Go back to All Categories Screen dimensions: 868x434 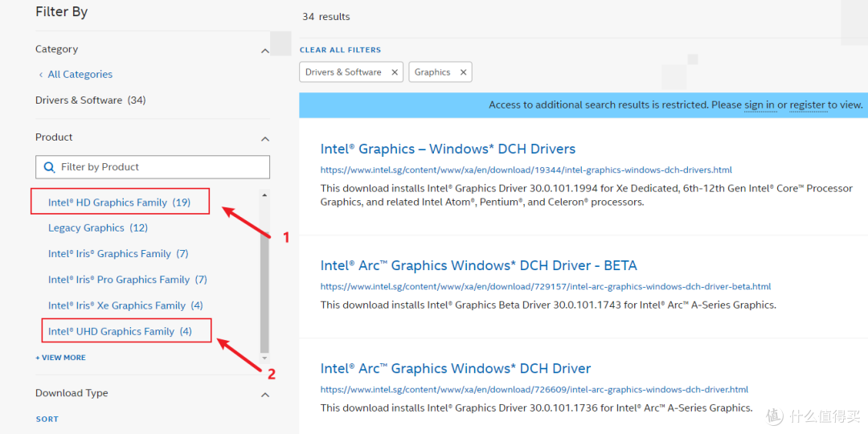point(80,75)
